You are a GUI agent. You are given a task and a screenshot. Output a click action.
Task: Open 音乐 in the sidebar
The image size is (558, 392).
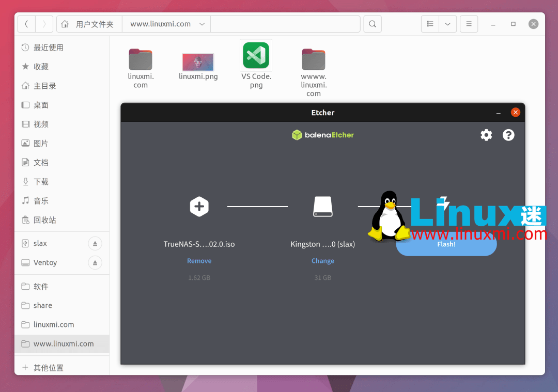click(62, 201)
